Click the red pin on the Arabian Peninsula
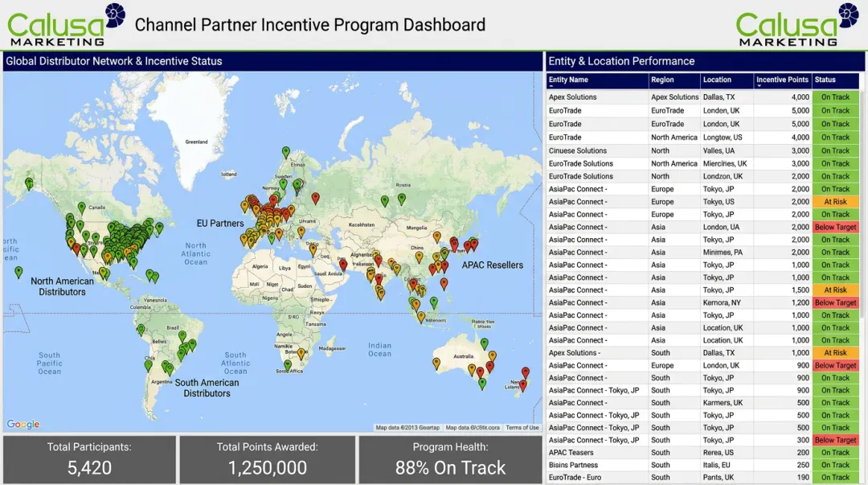This screenshot has width=868, height=485. (x=343, y=265)
